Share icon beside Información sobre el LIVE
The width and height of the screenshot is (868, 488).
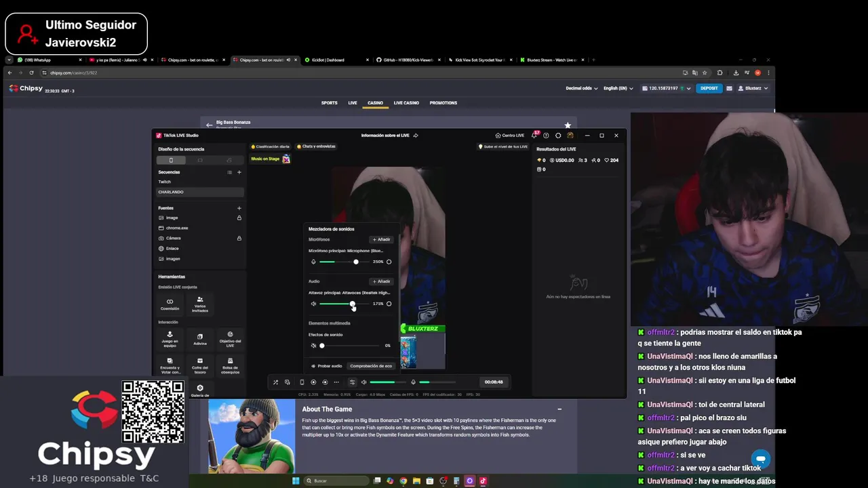[416, 136]
